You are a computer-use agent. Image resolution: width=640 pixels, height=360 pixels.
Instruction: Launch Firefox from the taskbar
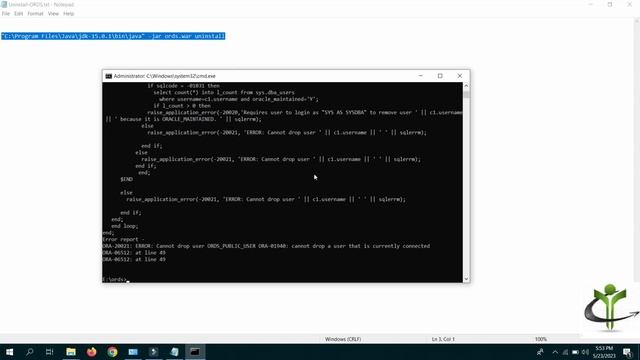pyautogui.click(x=91, y=352)
